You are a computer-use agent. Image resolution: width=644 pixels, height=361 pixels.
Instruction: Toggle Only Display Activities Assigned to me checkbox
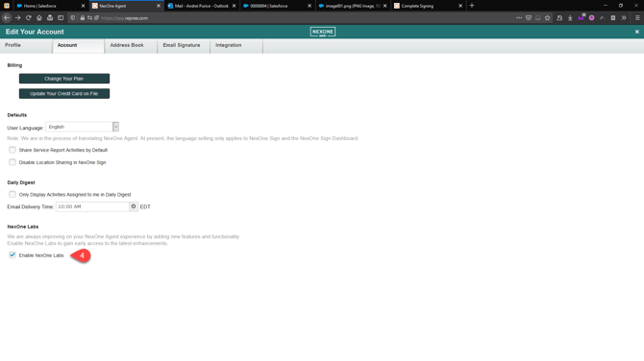(x=12, y=195)
